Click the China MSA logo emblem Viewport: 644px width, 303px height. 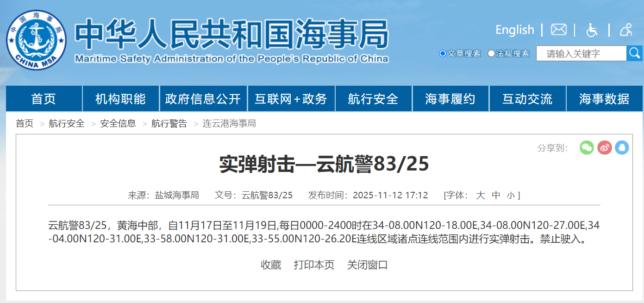pyautogui.click(x=36, y=40)
